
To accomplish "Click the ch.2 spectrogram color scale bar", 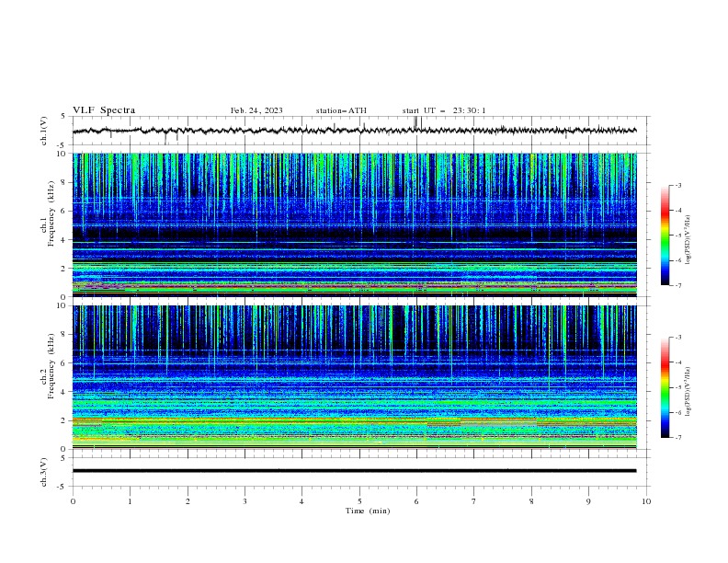I will tap(665, 387).
